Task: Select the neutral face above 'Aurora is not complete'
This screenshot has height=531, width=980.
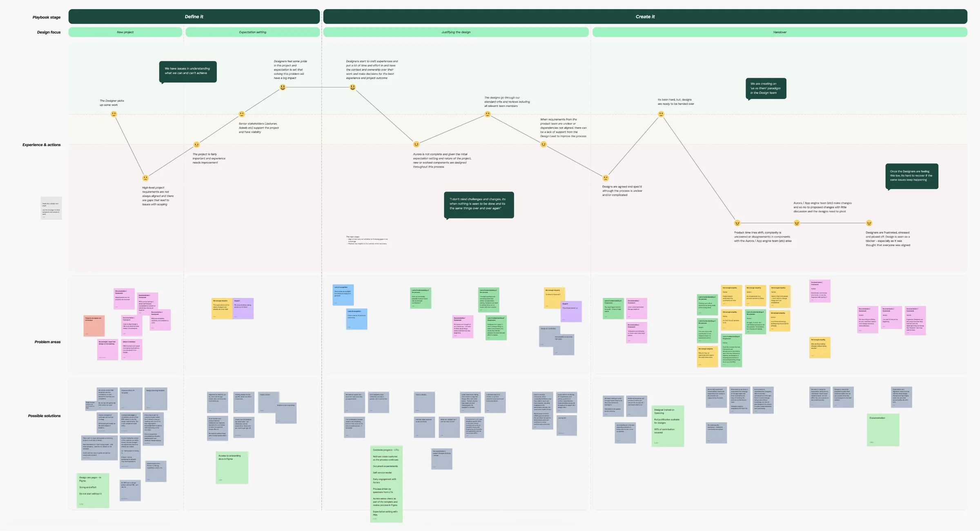Action: coord(416,144)
